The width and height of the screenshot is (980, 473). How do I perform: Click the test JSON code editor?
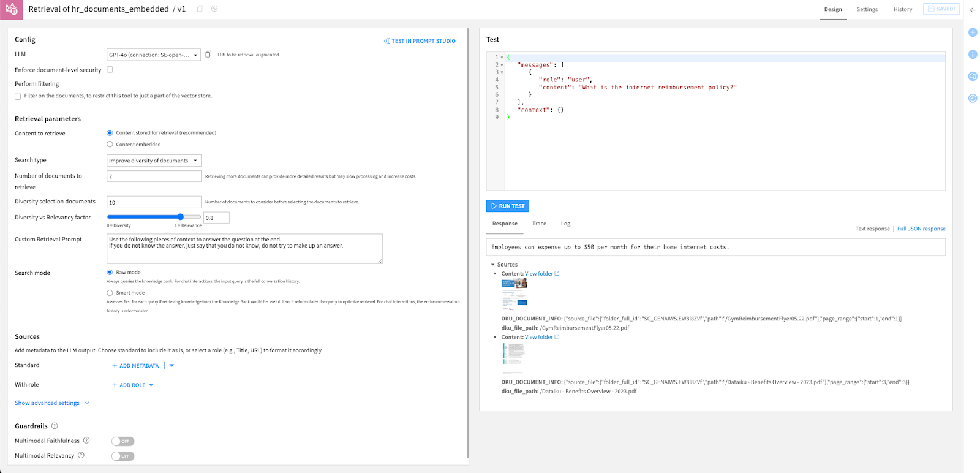coord(715,121)
